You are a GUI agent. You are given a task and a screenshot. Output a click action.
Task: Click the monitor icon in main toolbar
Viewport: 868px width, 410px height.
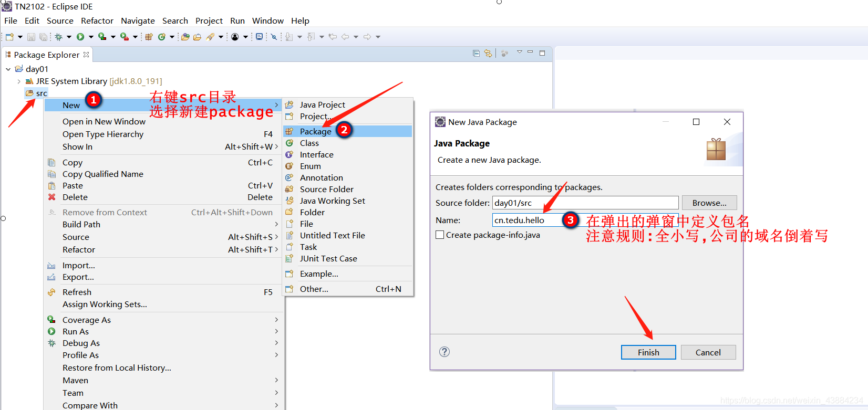pos(259,37)
